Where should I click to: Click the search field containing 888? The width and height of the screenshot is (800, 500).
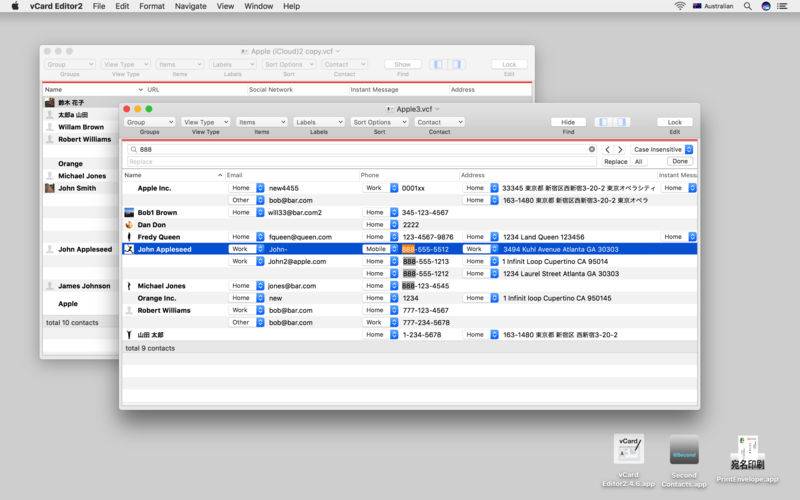(362, 149)
